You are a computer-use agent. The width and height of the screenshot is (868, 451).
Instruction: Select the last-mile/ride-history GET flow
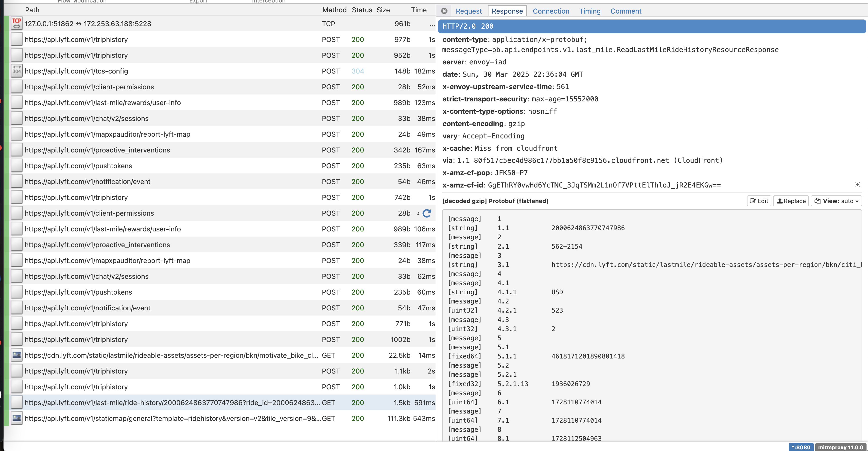click(172, 402)
